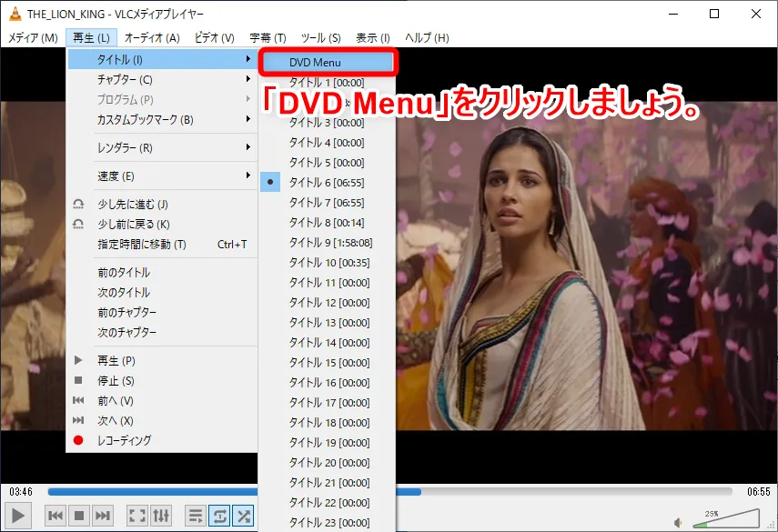
Task: Toggle the loop/repeat button
Action: tap(219, 517)
